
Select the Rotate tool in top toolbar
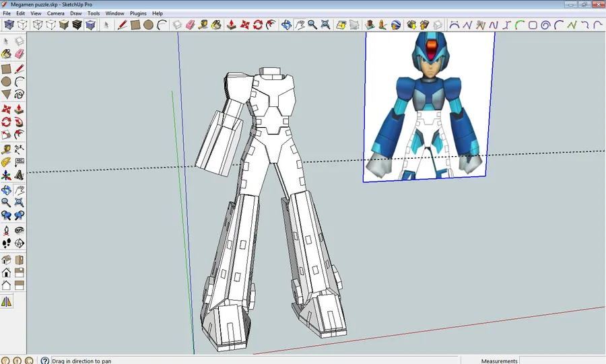pos(258,25)
